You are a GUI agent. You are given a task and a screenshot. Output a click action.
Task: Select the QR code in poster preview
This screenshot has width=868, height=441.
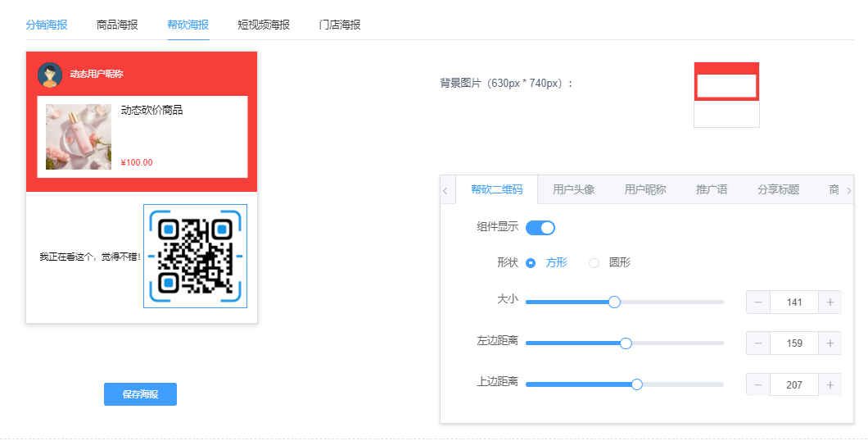pyautogui.click(x=196, y=256)
